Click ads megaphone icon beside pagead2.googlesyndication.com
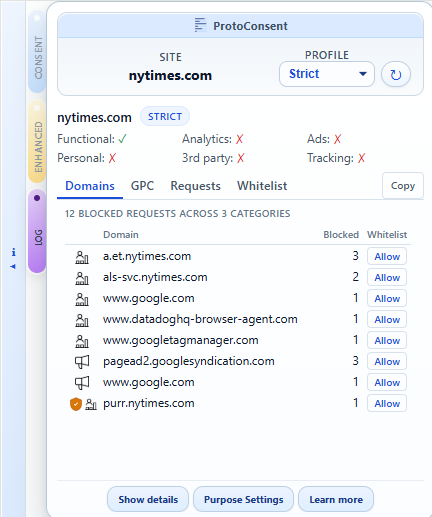Image resolution: width=432 pixels, height=517 pixels. 82,362
